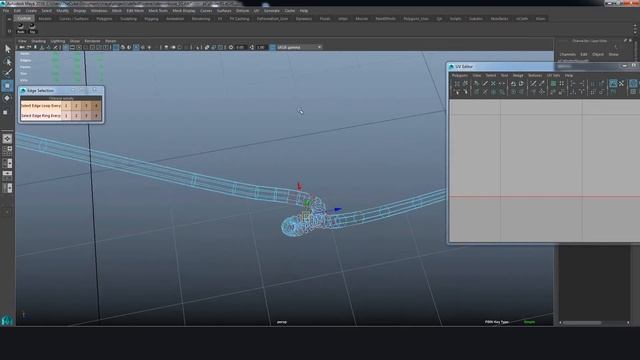Click the horizontal scrollbar below the Channel Box
This screenshot has width=640, height=360.
pyautogui.click(x=594, y=322)
